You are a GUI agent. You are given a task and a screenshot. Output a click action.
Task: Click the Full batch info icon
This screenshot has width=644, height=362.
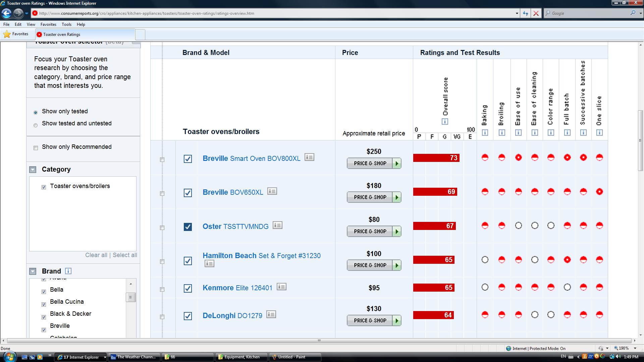coord(567,133)
